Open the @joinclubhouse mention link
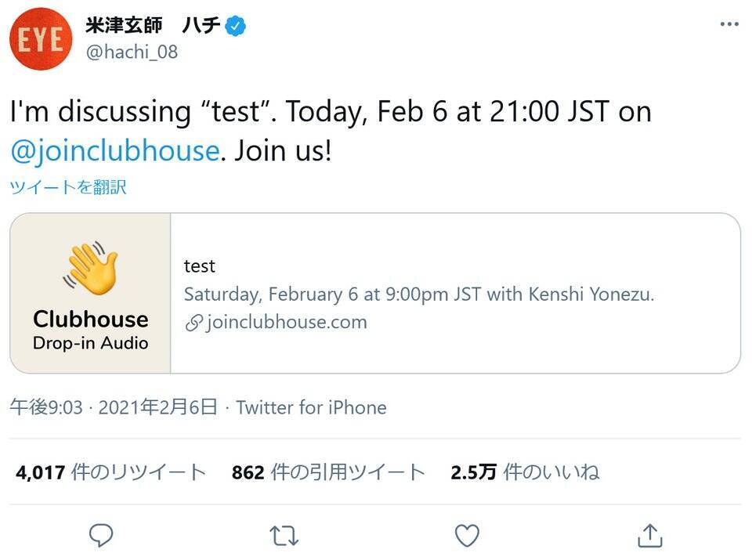752x560 pixels. [x=114, y=150]
